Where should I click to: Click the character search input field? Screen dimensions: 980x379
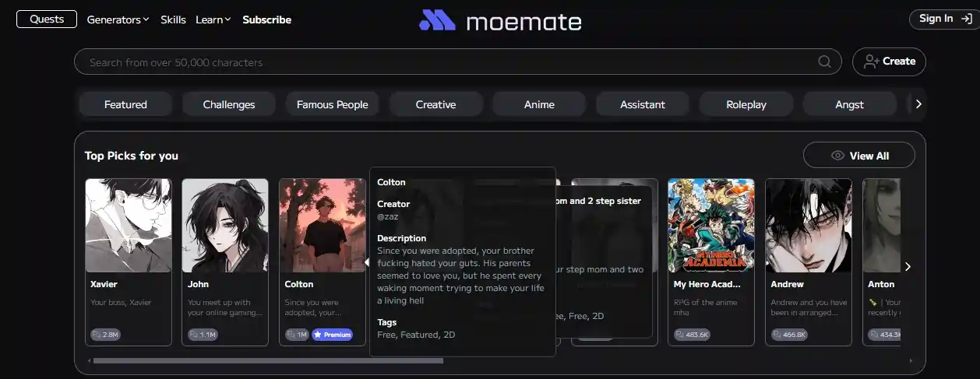[x=458, y=62]
